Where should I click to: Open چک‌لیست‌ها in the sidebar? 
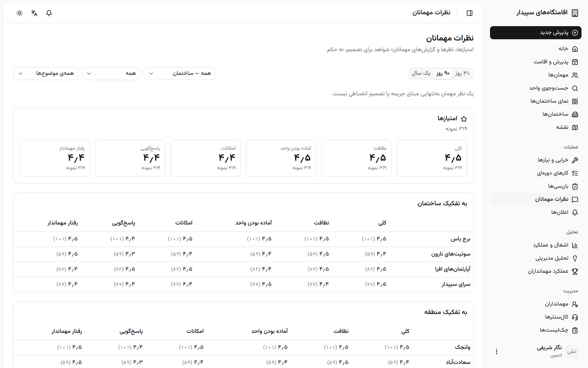[x=535, y=330]
